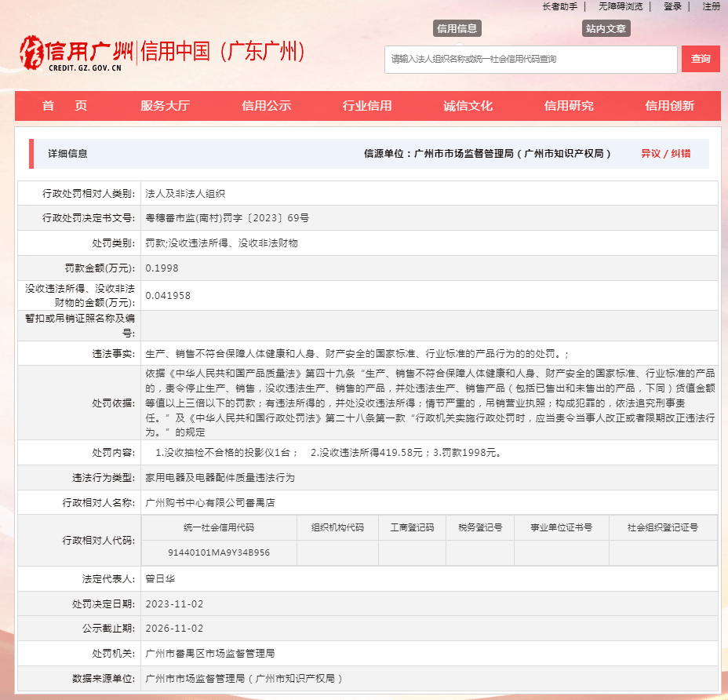Open 信用研究 navigation menu item
The image size is (728, 700).
[569, 106]
